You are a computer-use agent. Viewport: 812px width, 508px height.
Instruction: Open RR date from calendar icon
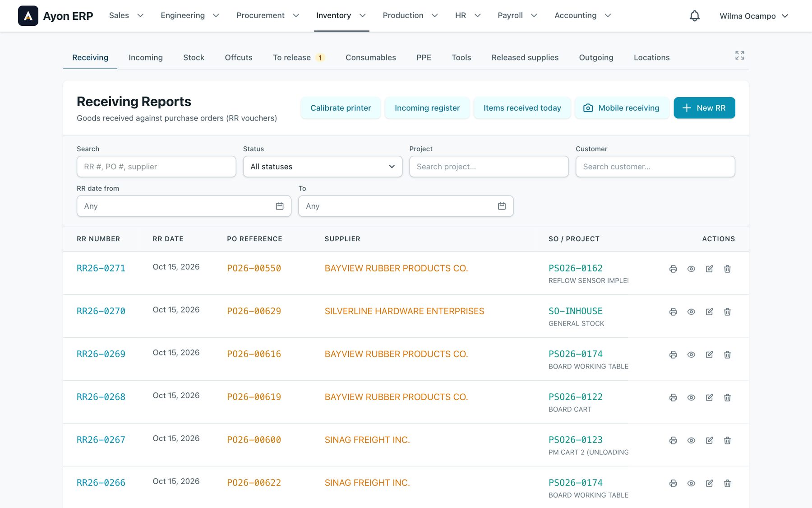tap(280, 206)
